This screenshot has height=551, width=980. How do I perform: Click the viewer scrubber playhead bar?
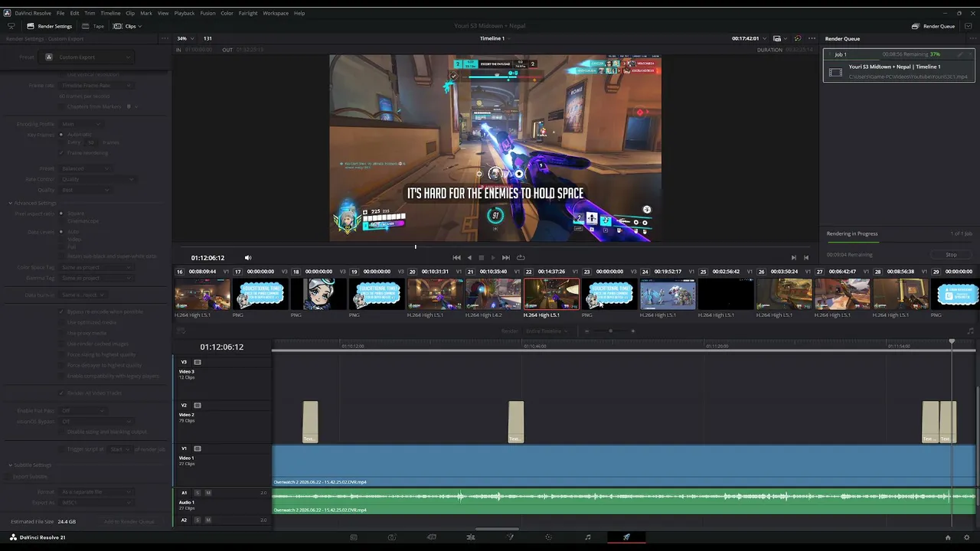[416, 247]
